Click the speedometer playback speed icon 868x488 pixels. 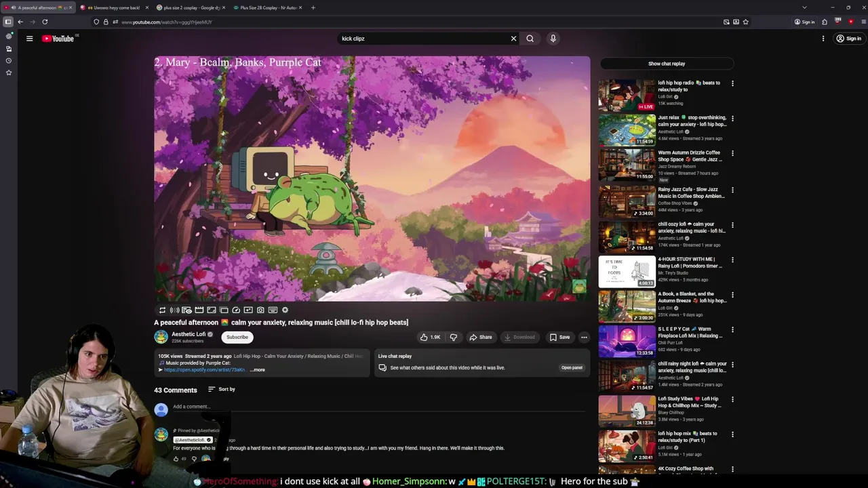pos(236,310)
